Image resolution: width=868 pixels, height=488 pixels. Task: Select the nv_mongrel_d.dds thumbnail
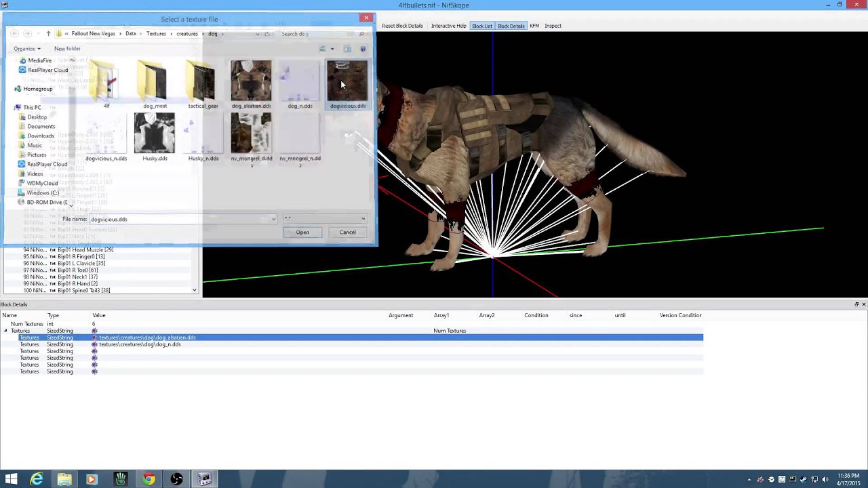coord(251,133)
